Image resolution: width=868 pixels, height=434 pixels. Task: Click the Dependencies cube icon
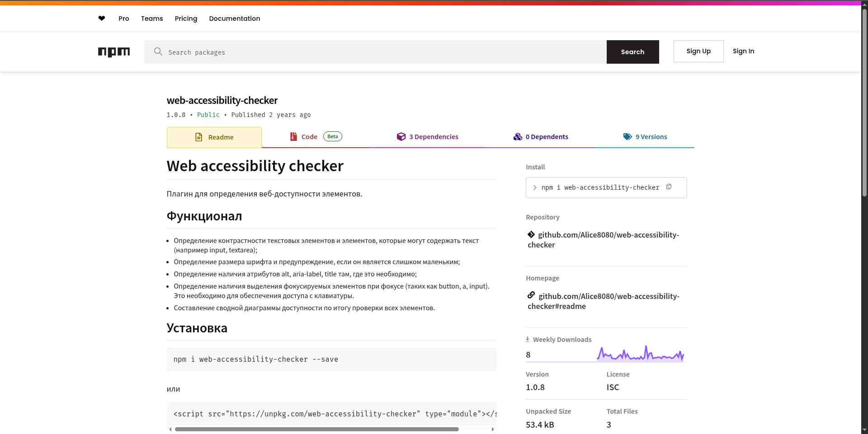click(x=401, y=137)
